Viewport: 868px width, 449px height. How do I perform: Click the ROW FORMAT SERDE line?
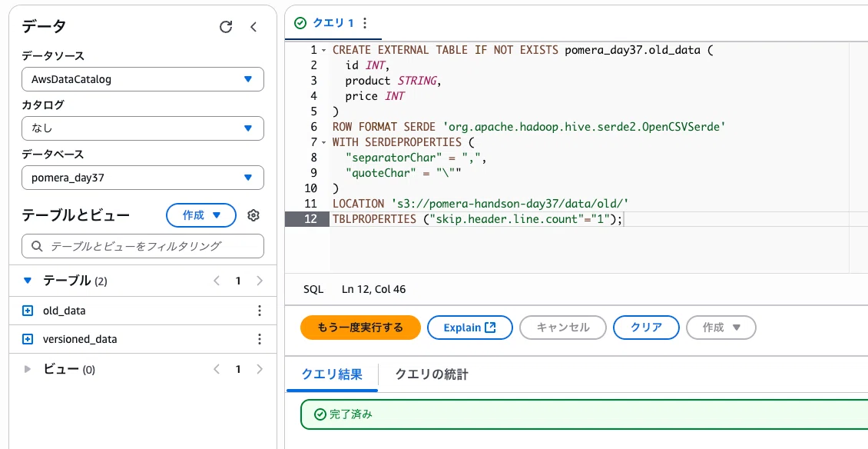click(528, 126)
